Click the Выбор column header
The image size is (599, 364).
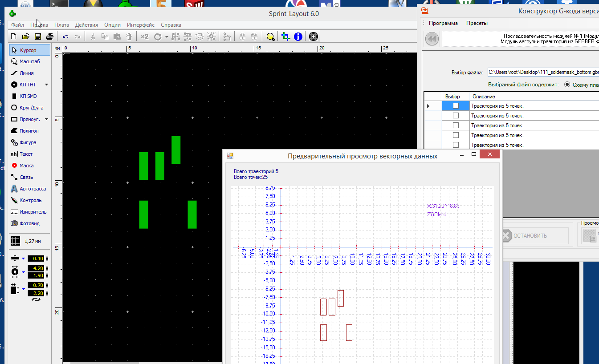coord(456,97)
